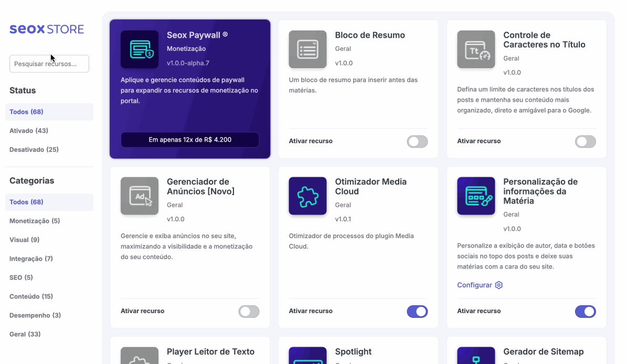
Task: Click the Seox Paywall title
Action: coord(197,35)
